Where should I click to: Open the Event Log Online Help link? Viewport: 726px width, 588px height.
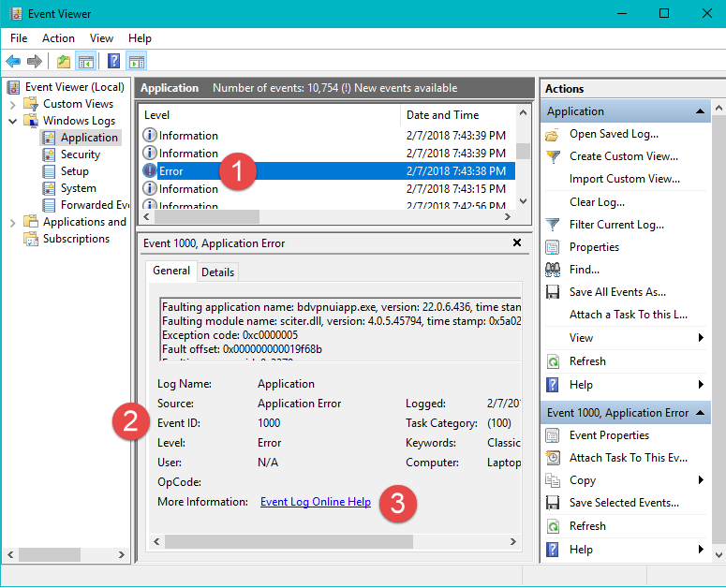[315, 502]
